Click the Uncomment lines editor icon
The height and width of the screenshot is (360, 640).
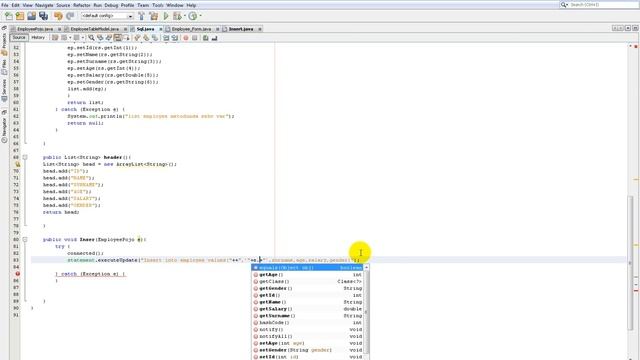214,38
